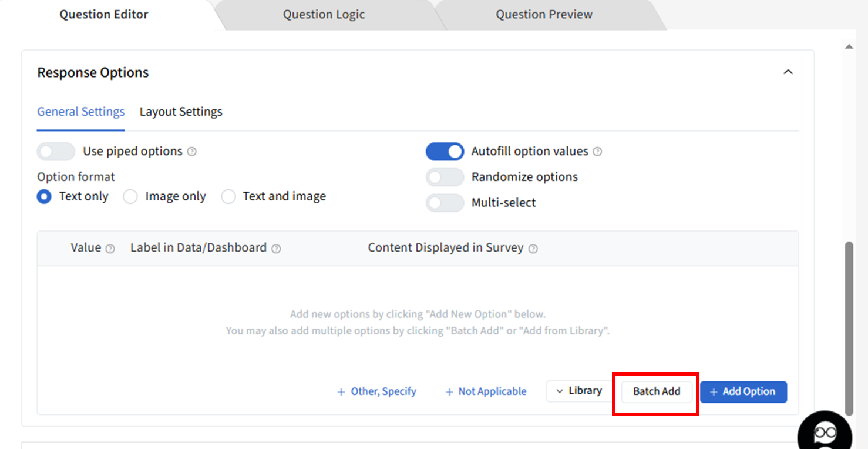Click the Value column help icon
This screenshot has width=868, height=449.
click(110, 249)
